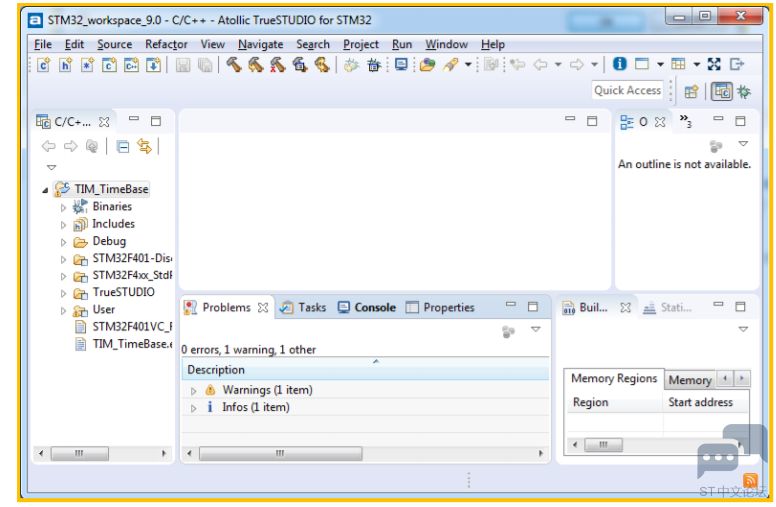Click the hammer icon with red X
This screenshot has width=776, height=507.
(x=278, y=65)
